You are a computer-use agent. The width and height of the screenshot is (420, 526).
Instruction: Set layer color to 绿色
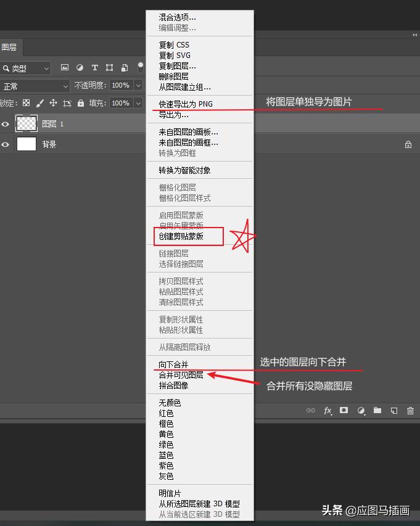point(166,445)
